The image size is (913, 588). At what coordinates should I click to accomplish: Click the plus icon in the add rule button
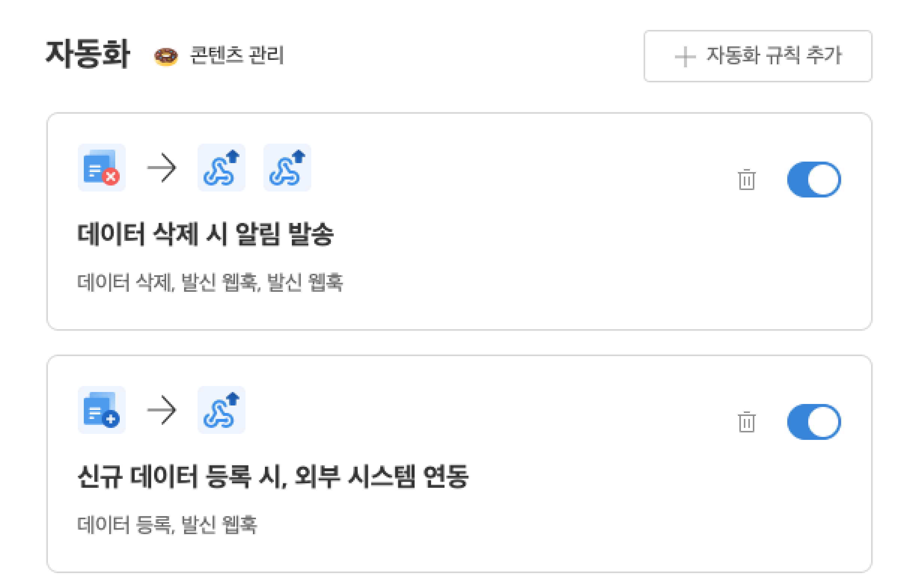click(x=685, y=57)
